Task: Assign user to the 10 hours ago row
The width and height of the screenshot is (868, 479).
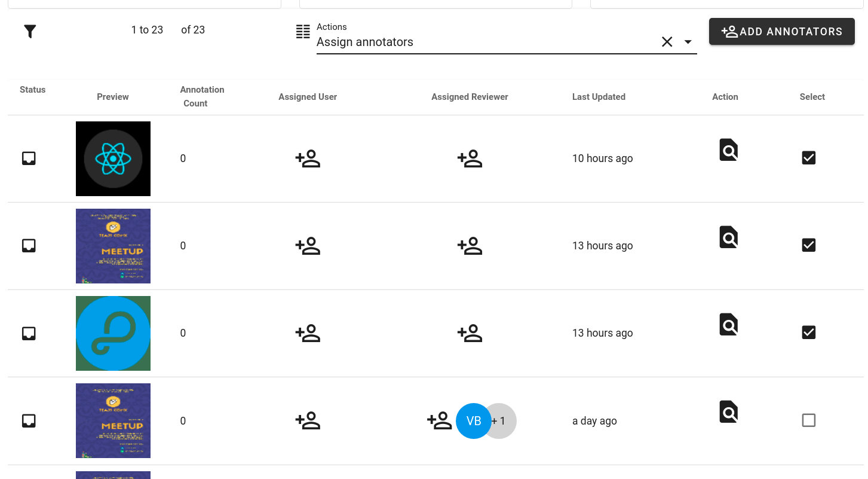Action: click(x=308, y=158)
